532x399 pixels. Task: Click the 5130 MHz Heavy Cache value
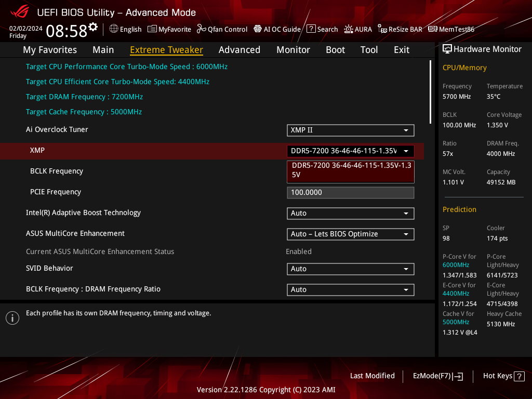click(x=501, y=324)
